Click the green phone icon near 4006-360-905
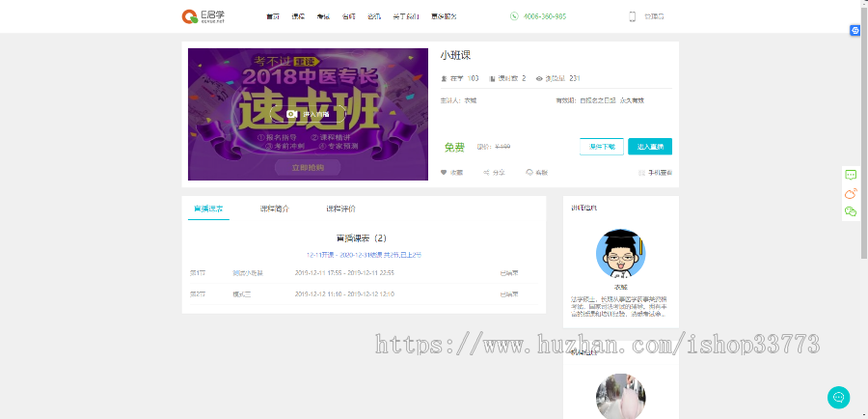Image resolution: width=868 pixels, height=419 pixels. 514,16
